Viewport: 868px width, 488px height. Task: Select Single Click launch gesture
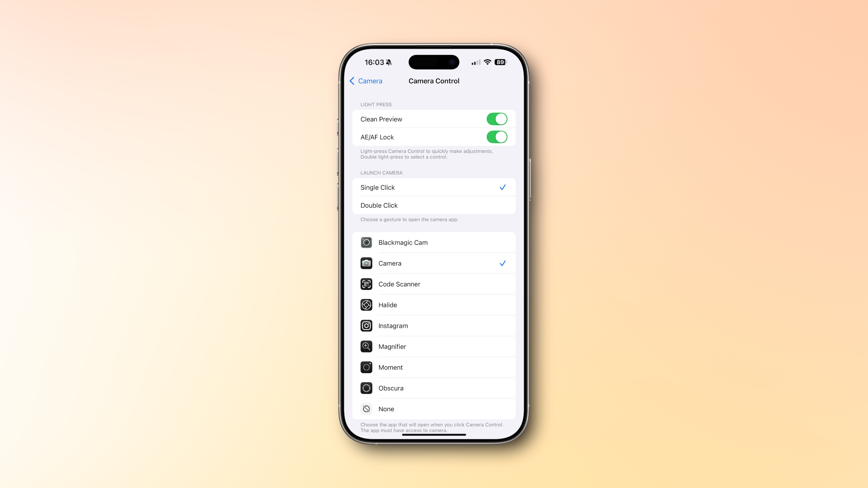tap(433, 187)
